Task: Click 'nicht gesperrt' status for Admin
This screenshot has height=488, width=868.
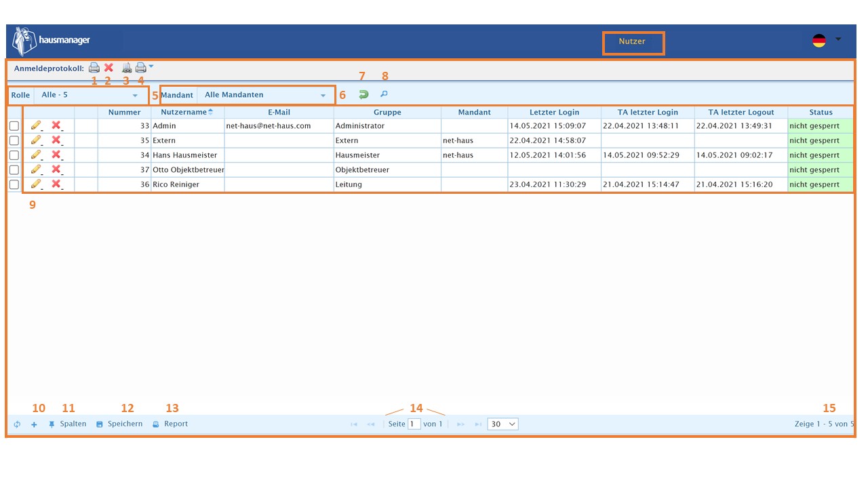Action: 821,126
